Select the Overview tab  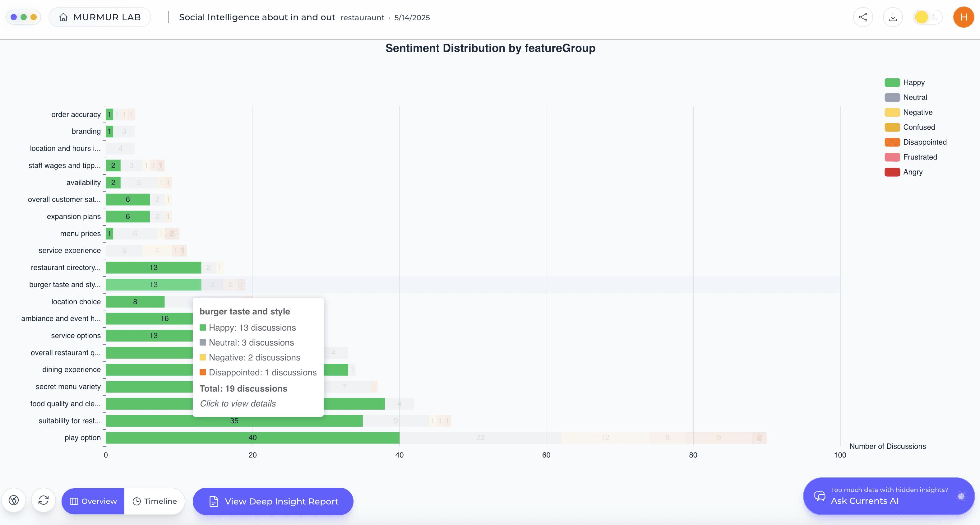click(x=93, y=501)
